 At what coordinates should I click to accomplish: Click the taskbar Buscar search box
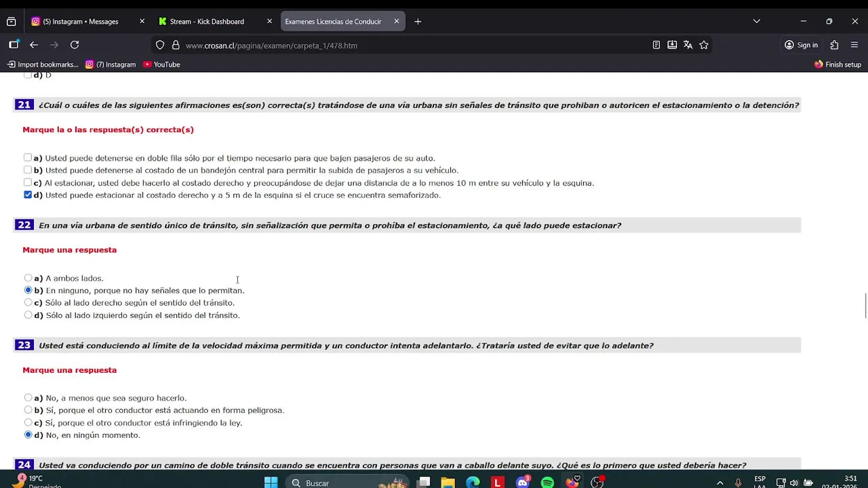pos(347,483)
